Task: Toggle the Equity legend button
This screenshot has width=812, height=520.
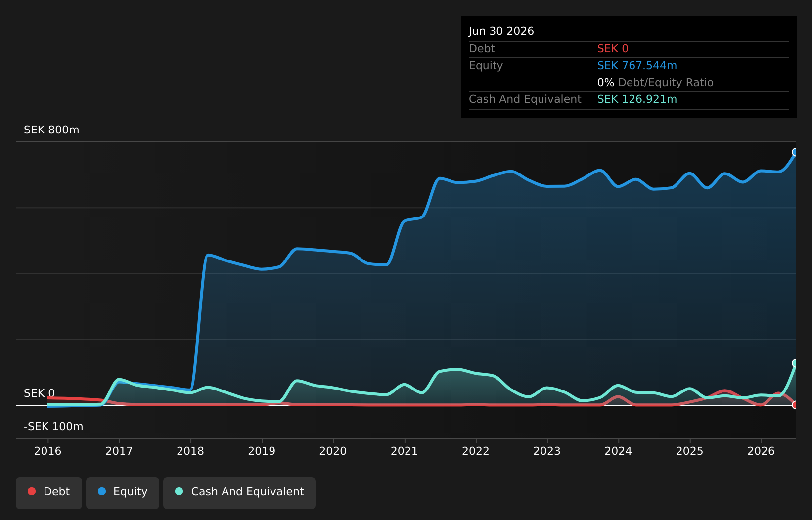Action: click(x=123, y=493)
